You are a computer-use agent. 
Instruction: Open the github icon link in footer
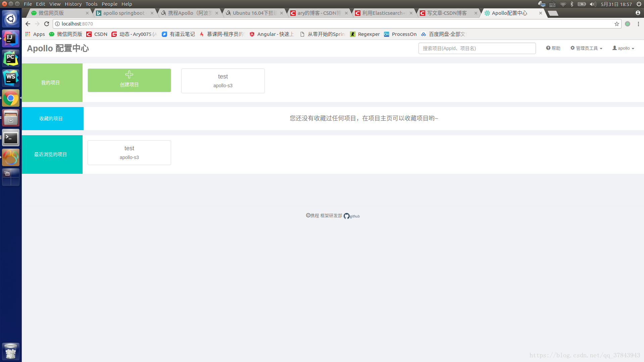click(x=352, y=216)
